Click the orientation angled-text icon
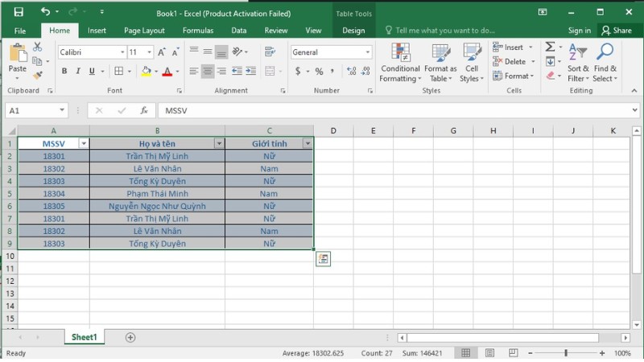 [237, 51]
